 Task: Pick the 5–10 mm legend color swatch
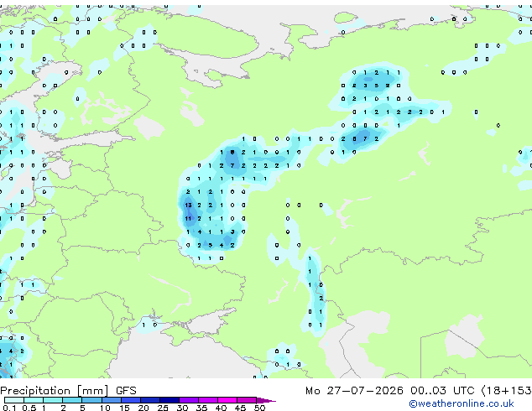91,400
